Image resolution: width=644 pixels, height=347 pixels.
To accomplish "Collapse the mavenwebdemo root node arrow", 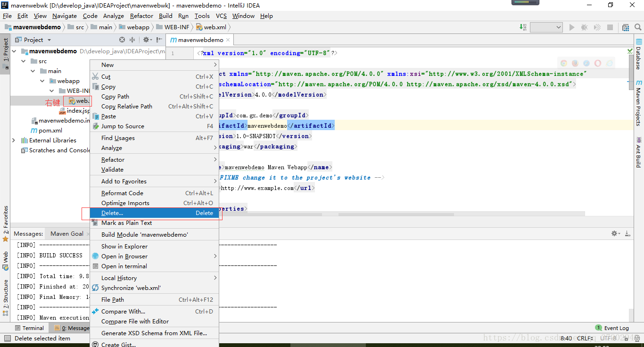I will [15, 51].
